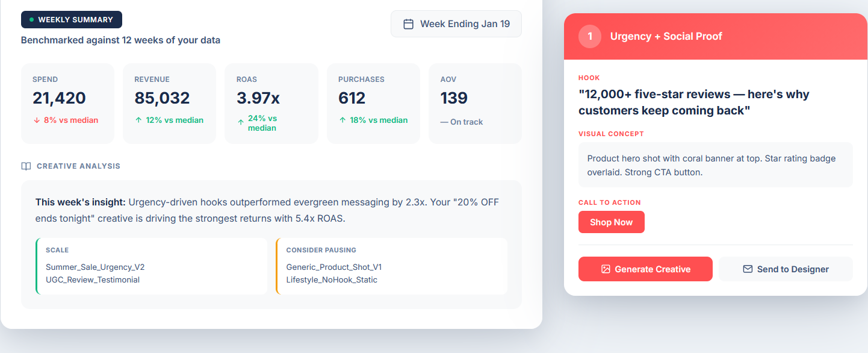Click the red down arrow under Spend

pyautogui.click(x=37, y=120)
